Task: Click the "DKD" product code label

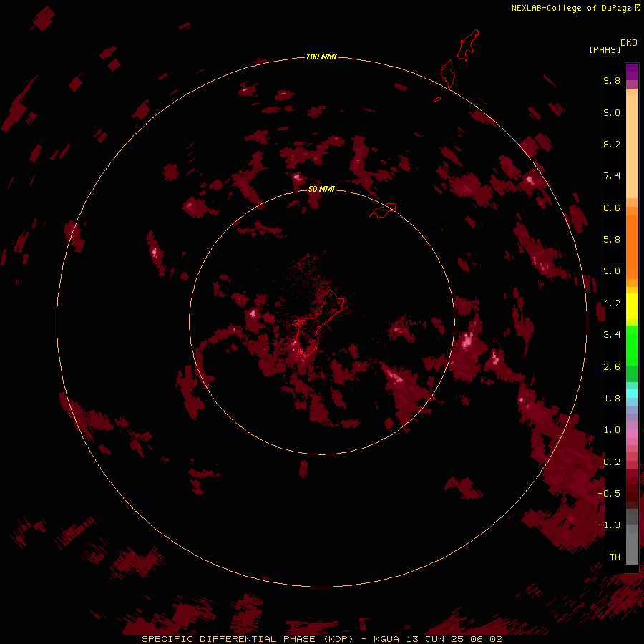Action: [x=629, y=43]
